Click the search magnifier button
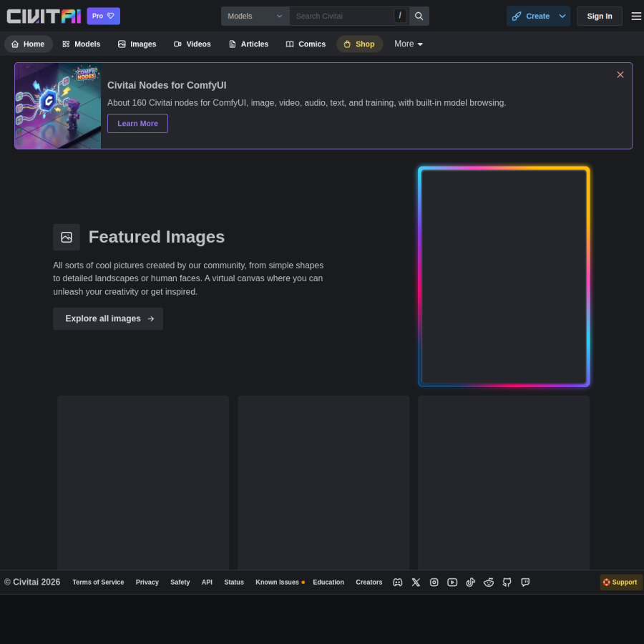Viewport: 644px width, 644px height. pos(419,16)
